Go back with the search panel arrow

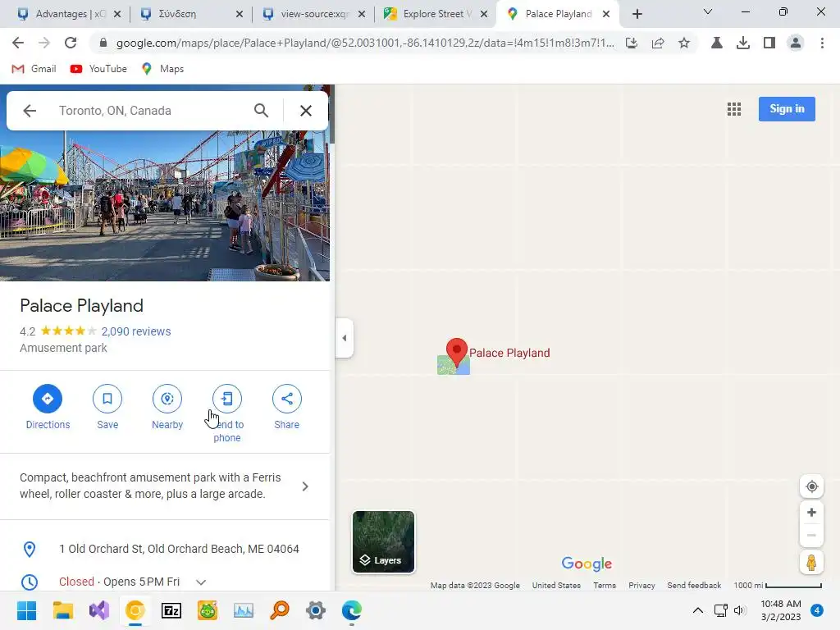click(30, 111)
